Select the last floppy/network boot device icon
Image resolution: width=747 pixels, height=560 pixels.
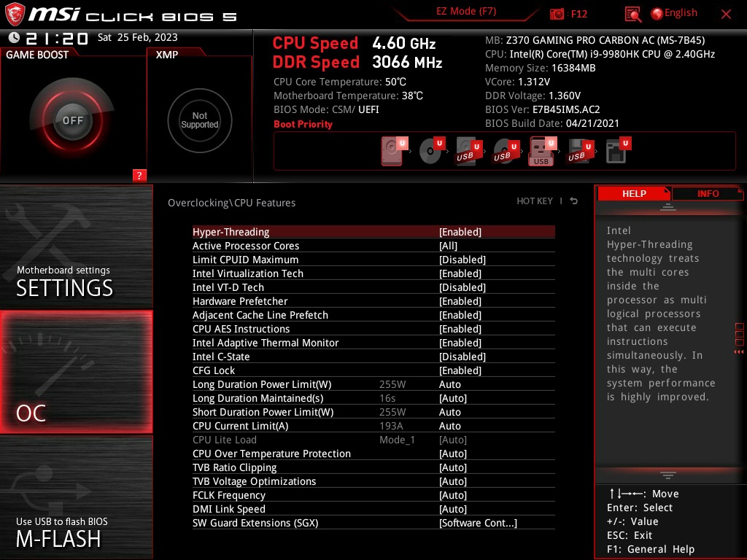point(617,151)
